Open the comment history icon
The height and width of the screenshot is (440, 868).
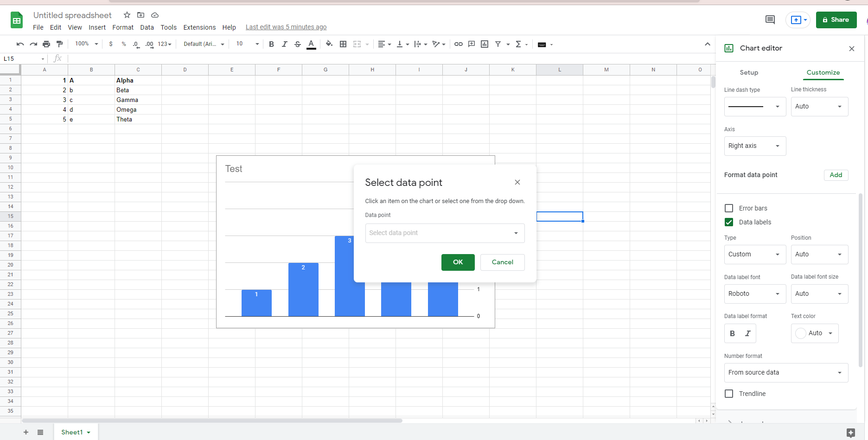770,19
